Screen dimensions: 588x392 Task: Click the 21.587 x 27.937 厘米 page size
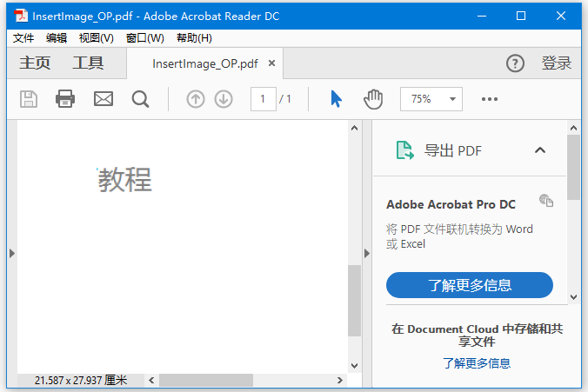[81, 380]
